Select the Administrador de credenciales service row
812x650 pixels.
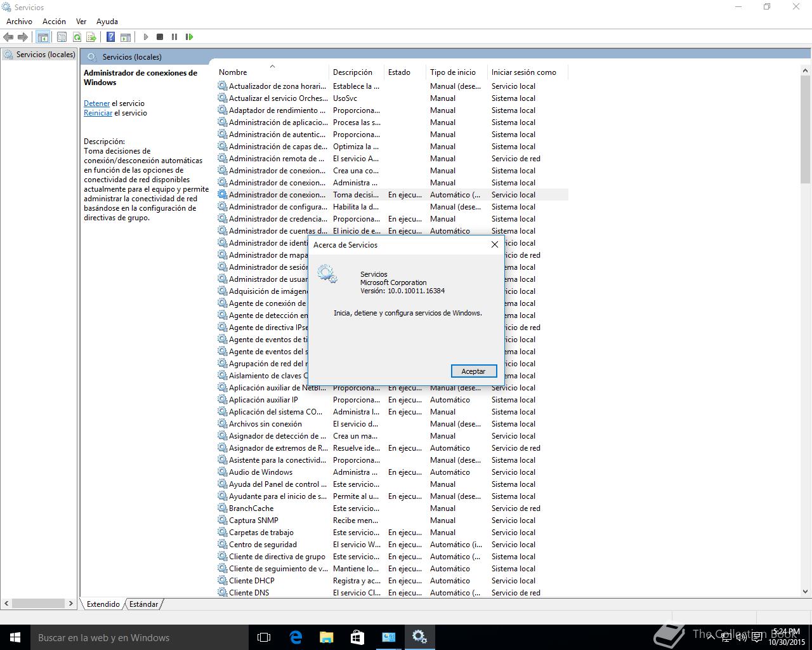pyautogui.click(x=392, y=219)
